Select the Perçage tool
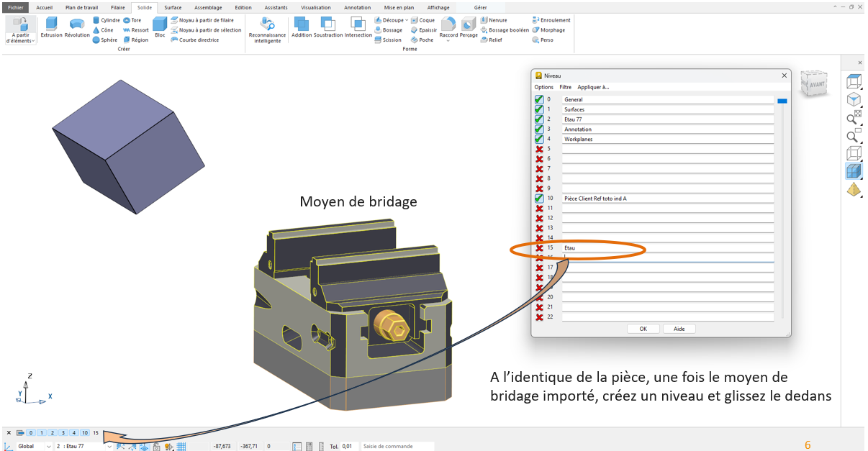 469,28
